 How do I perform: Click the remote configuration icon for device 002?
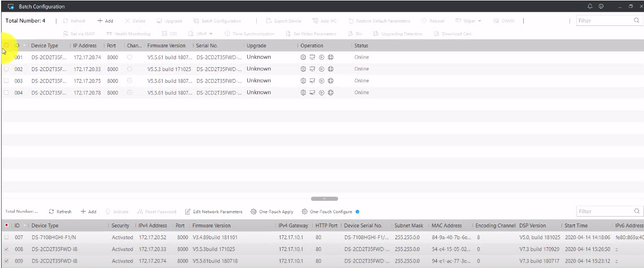pos(312,69)
